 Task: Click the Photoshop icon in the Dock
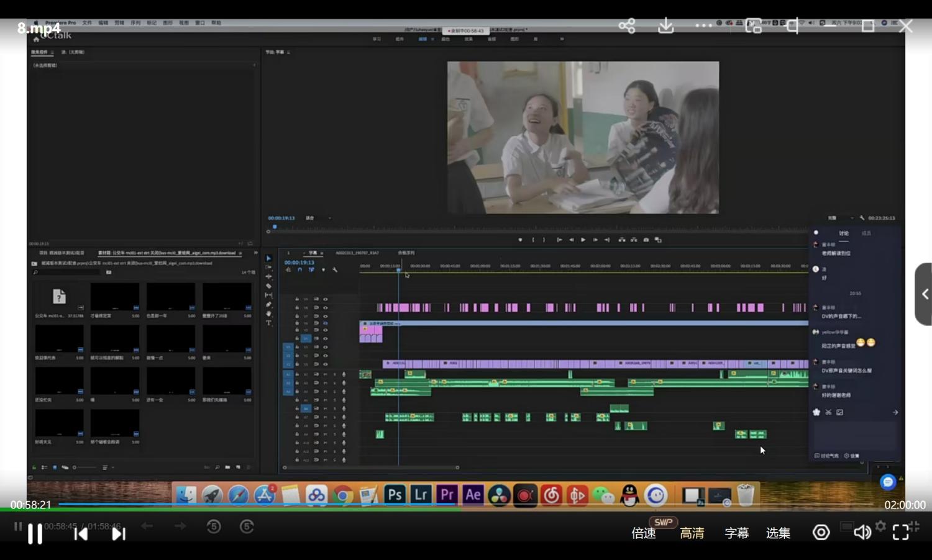point(395,495)
